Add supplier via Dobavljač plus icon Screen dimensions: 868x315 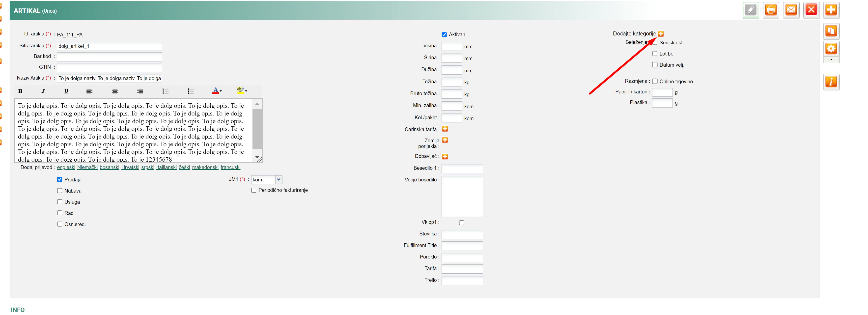[x=445, y=157]
